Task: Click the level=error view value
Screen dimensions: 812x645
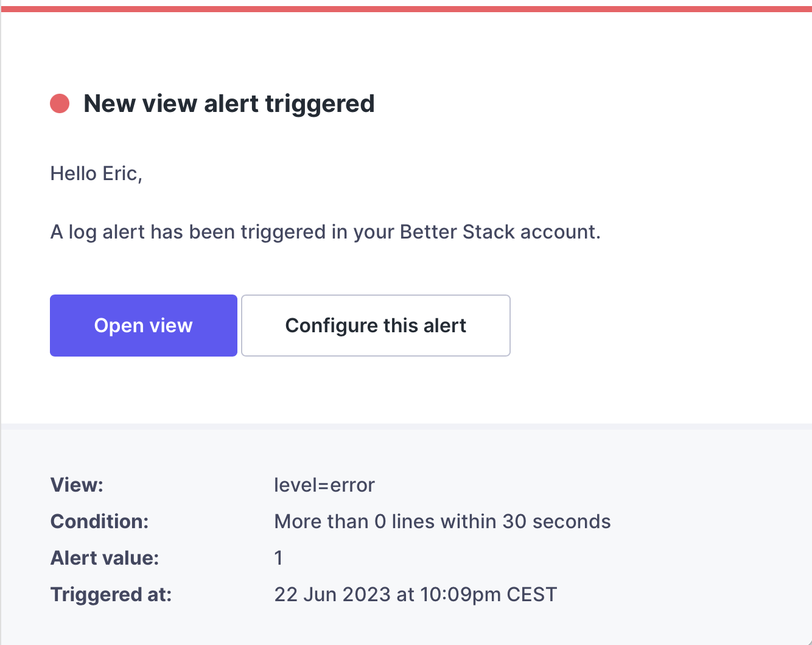Action: point(324,485)
